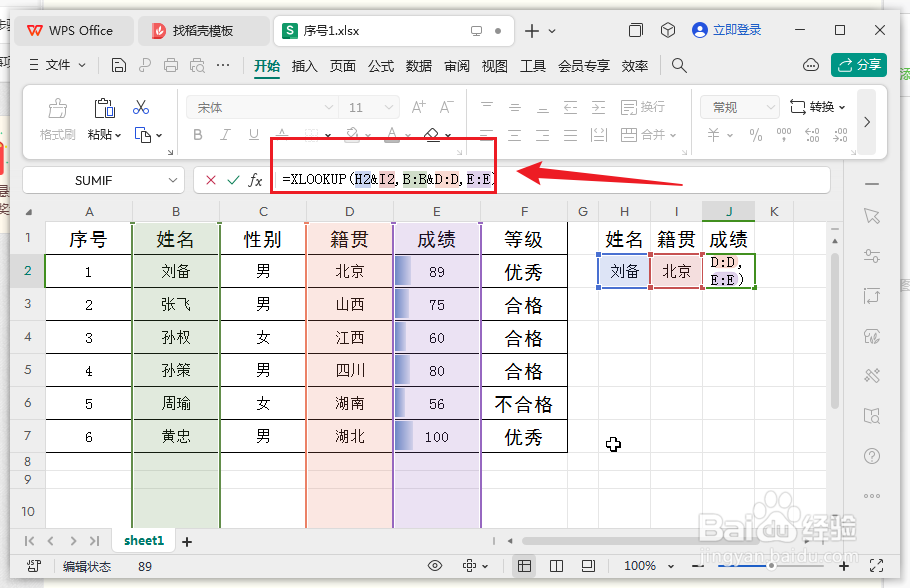Expand the 合并 merge cells dropdown
This screenshot has height=588, width=910.
(x=672, y=133)
